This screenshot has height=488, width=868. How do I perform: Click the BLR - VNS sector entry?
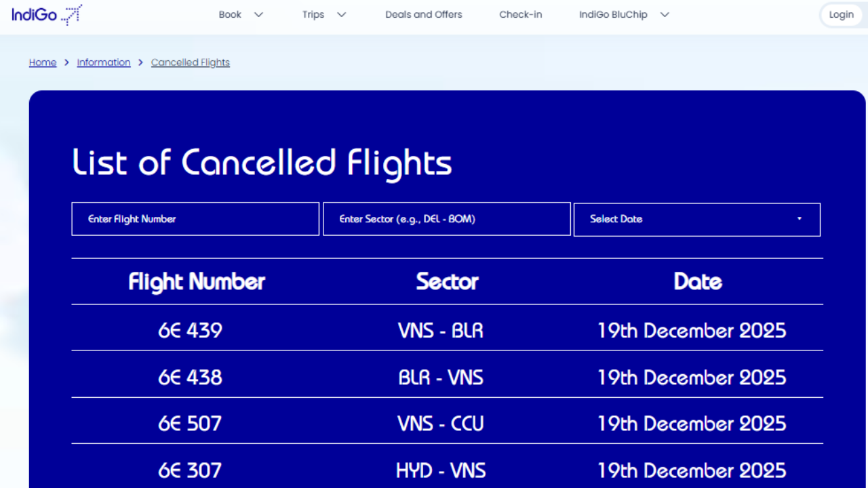point(441,378)
